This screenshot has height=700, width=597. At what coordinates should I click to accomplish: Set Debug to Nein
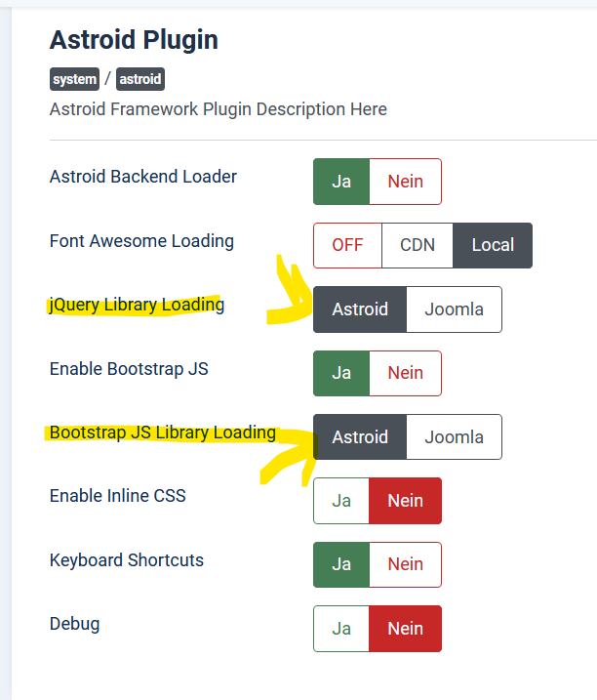coord(406,629)
